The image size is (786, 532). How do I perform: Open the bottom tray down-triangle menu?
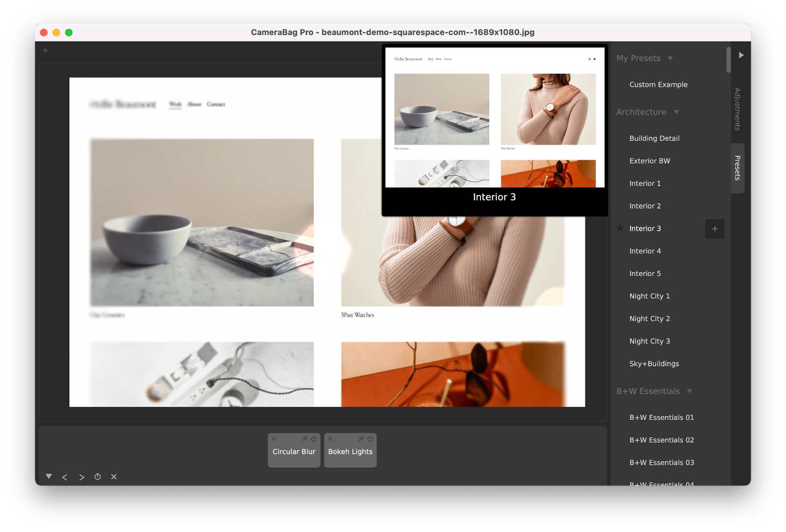(49, 476)
